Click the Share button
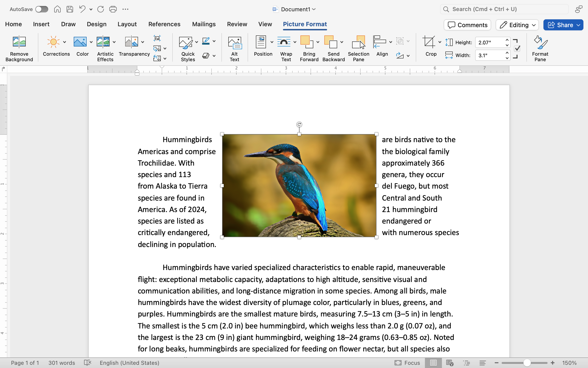 [x=563, y=25]
